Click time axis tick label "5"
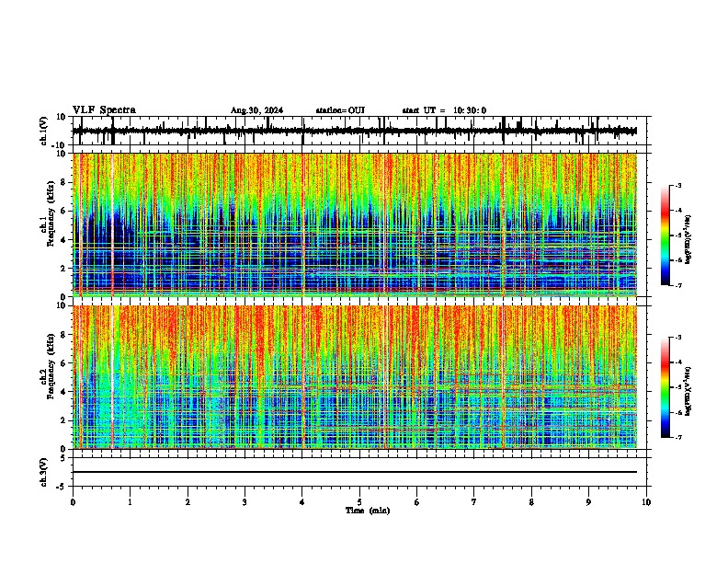 [x=359, y=502]
